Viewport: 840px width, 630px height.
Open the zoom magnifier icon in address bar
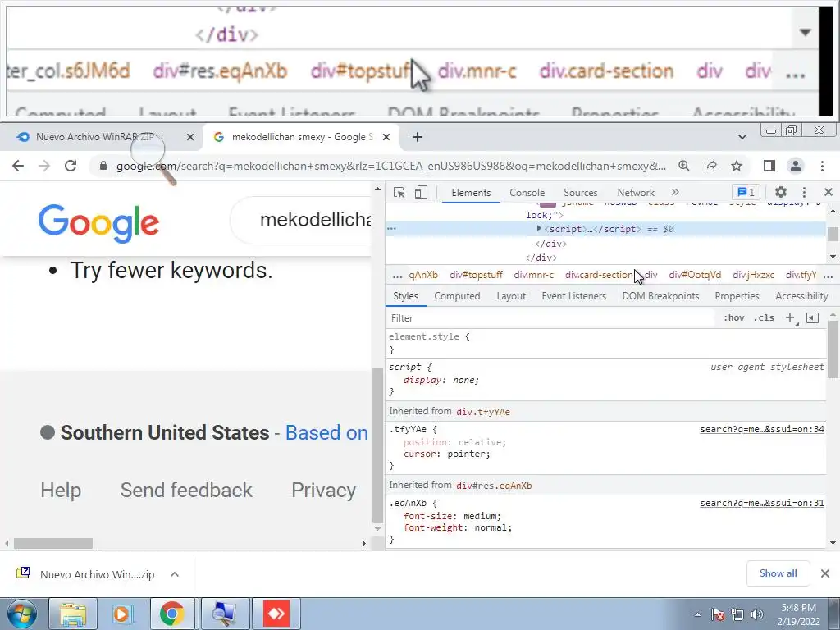coord(683,166)
